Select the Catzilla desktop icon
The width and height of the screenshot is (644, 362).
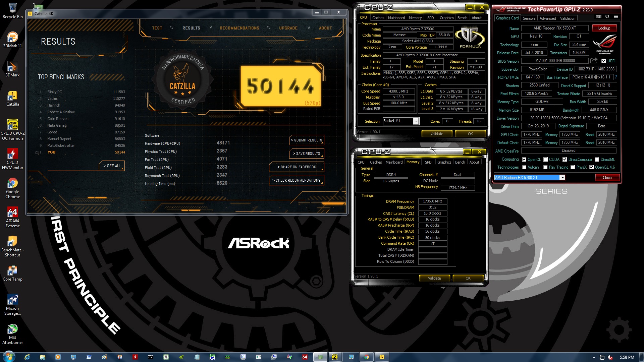[13, 98]
